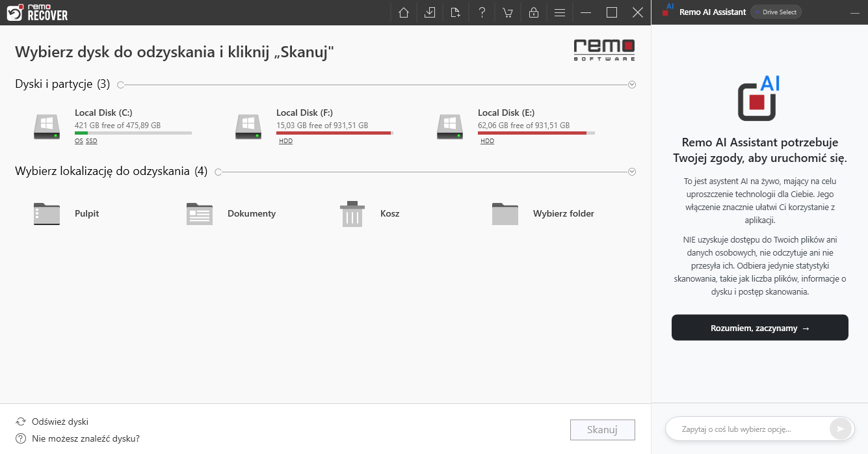The image size is (868, 454).
Task: Click the Local Disk (E:) usage bar
Action: pos(536,133)
